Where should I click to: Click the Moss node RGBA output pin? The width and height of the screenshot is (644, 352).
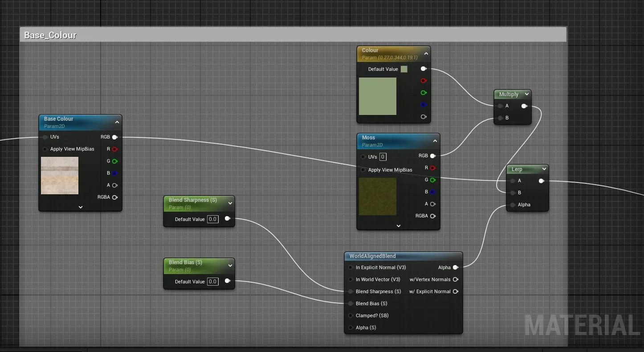click(x=432, y=216)
